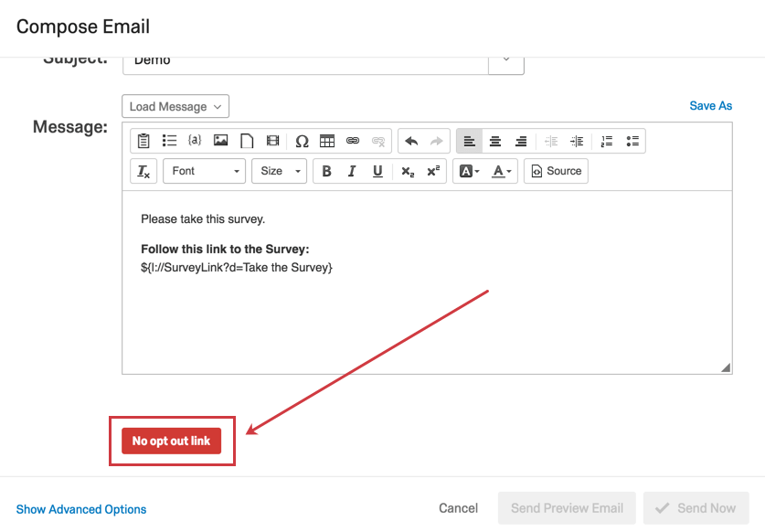Viewport: 765px width, 532px height.
Task: Toggle bold text formatting
Action: [x=326, y=171]
